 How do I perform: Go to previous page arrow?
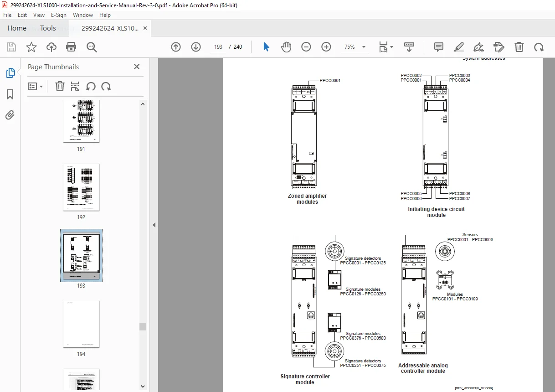(176, 47)
